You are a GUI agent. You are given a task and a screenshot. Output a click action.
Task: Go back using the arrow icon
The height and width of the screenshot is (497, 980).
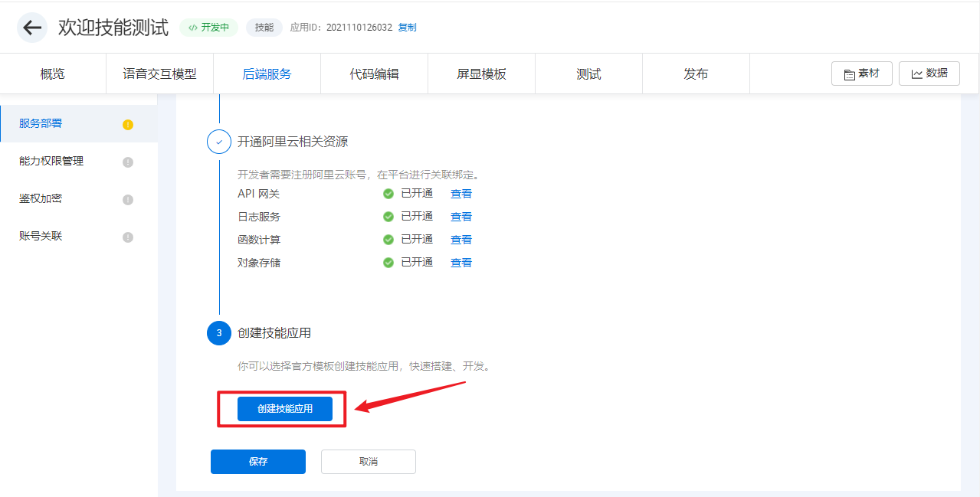[31, 28]
